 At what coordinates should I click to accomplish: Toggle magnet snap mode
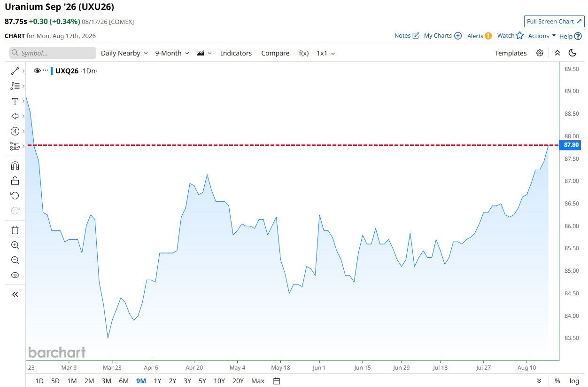click(x=15, y=166)
